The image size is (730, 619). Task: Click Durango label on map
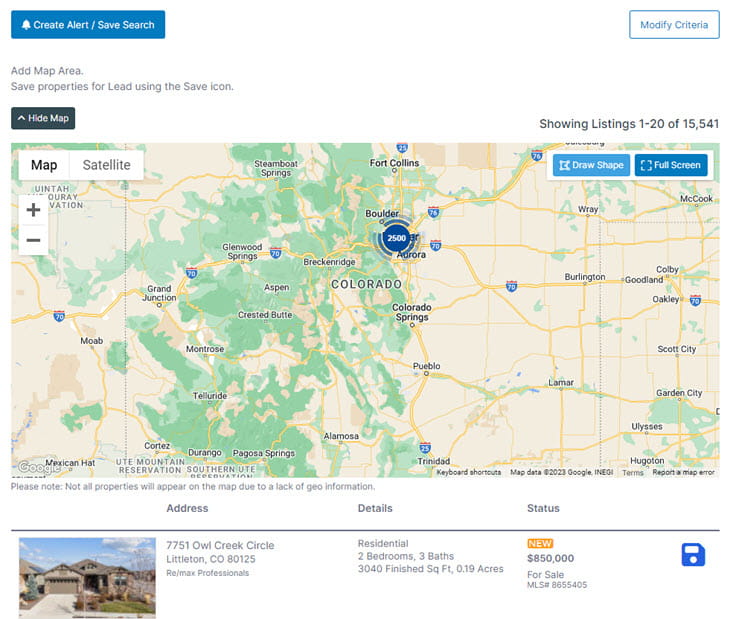204,452
